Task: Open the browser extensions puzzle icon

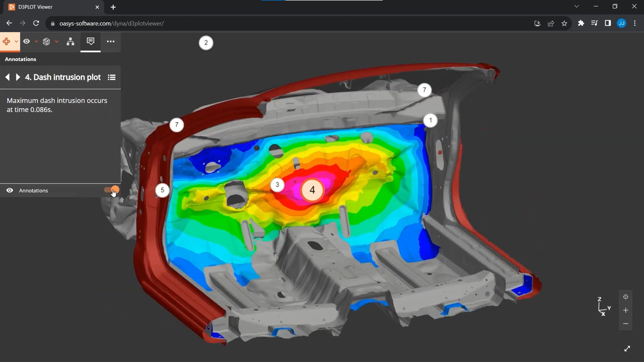Action: point(581,23)
